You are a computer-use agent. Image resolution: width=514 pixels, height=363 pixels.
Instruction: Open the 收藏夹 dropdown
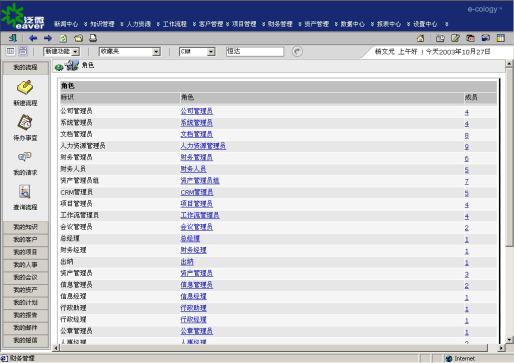coord(130,52)
